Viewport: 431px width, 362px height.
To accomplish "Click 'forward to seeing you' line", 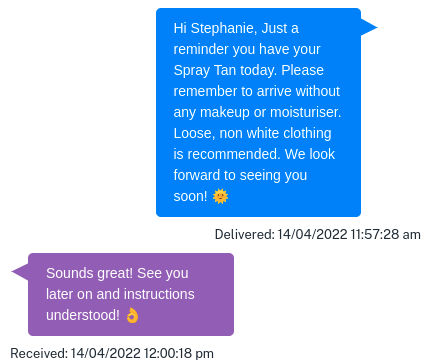I will point(240,175).
